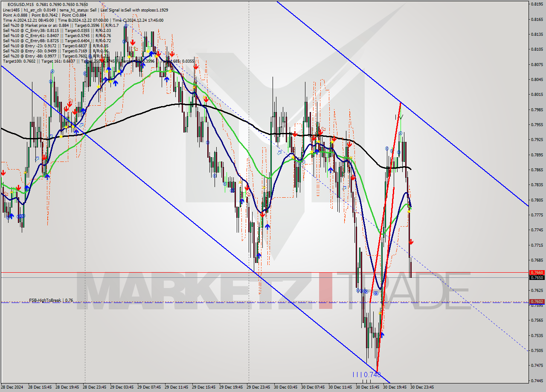Click the '30 Dec 19:45' time label
Image resolution: width=546 pixels, height=392 pixels.
[x=395, y=387]
